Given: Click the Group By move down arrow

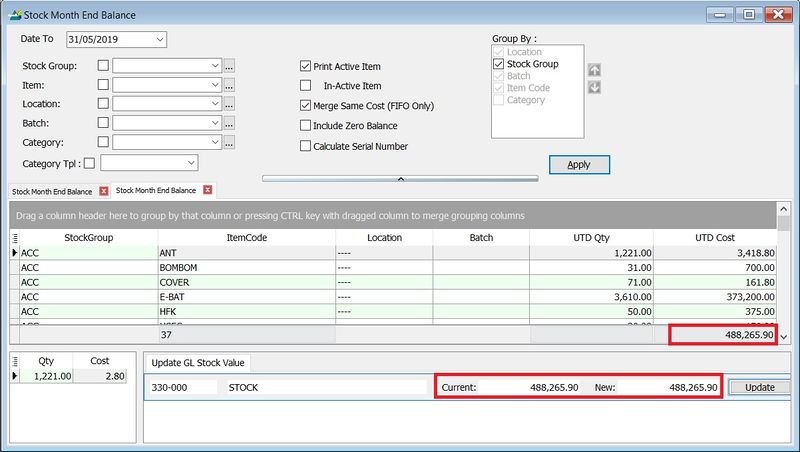Looking at the screenshot, I should click(x=594, y=87).
